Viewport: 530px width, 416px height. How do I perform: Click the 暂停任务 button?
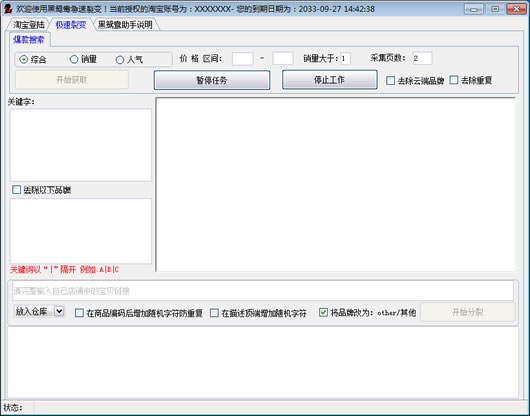(212, 80)
